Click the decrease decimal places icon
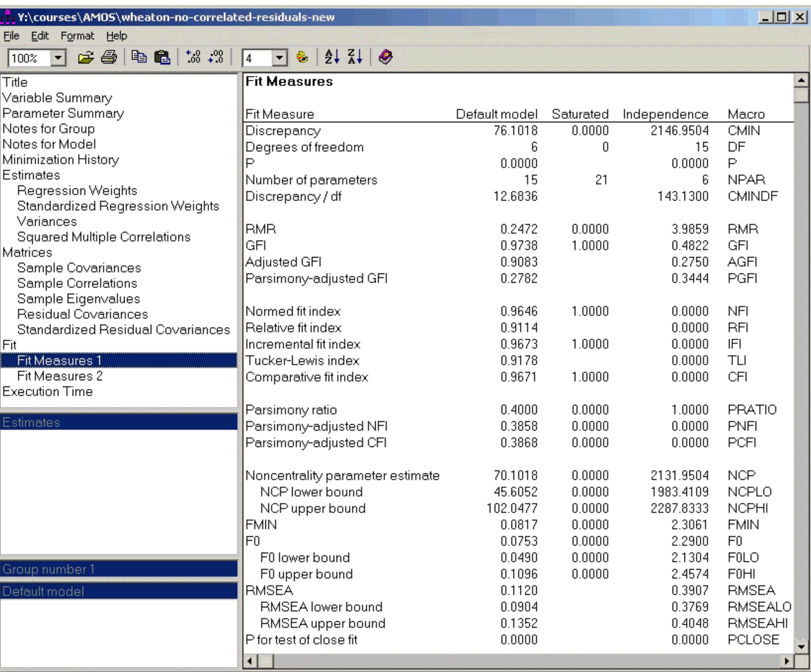Image resolution: width=811 pixels, height=672 pixels. click(x=216, y=57)
